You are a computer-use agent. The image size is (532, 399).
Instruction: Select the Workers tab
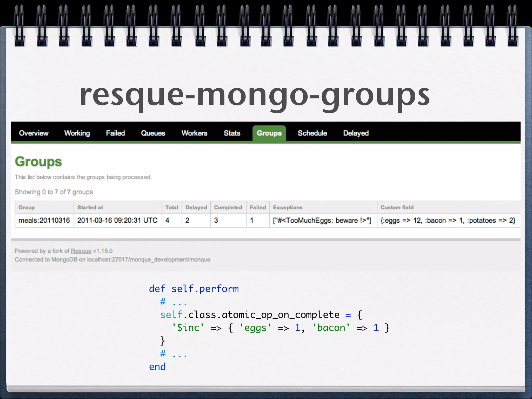pos(194,133)
